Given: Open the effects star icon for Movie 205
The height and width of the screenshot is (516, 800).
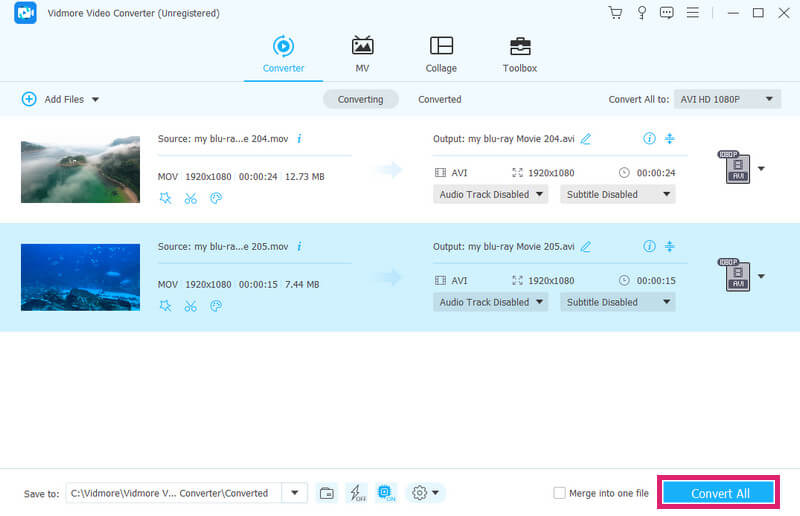Looking at the screenshot, I should tap(165, 305).
